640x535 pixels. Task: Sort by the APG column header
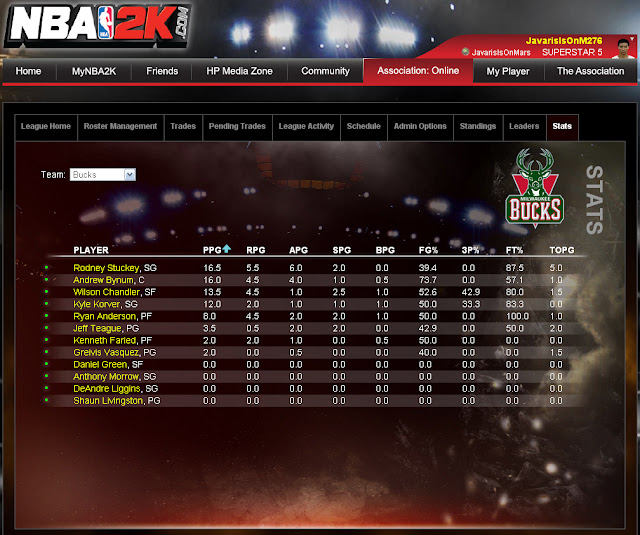point(298,250)
